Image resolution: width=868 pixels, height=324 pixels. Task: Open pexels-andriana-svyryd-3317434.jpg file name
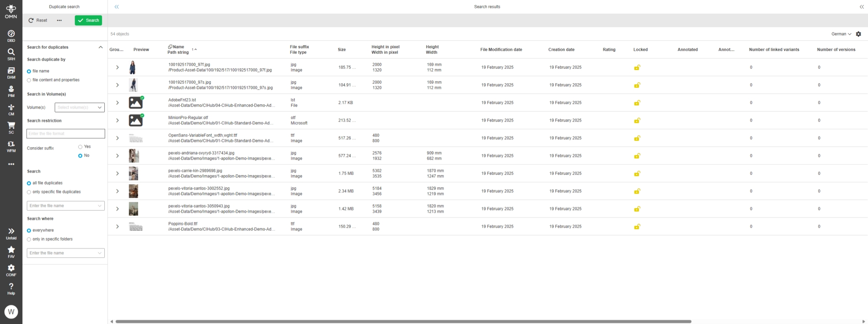click(x=201, y=153)
